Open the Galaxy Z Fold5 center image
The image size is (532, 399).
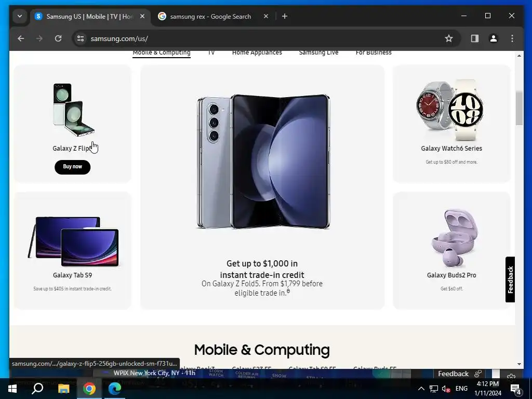pos(263,162)
